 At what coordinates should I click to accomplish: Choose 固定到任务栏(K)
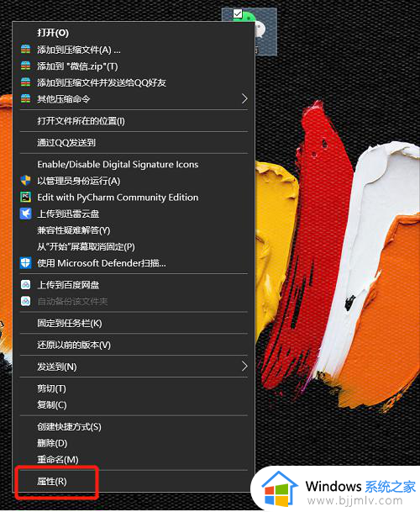coord(134,323)
